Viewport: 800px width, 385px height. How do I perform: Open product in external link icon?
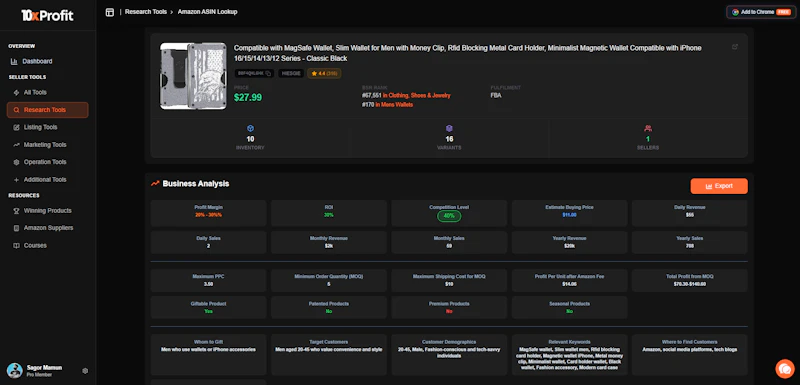735,47
